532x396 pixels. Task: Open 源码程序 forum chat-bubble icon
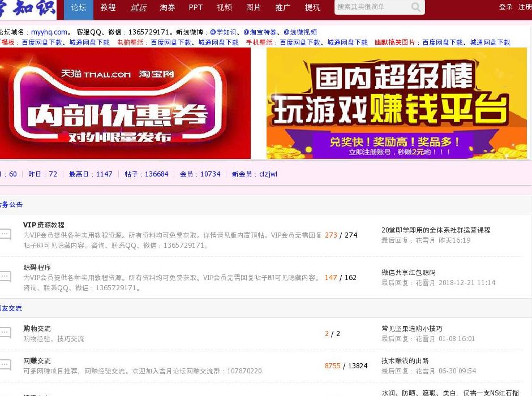[6, 277]
